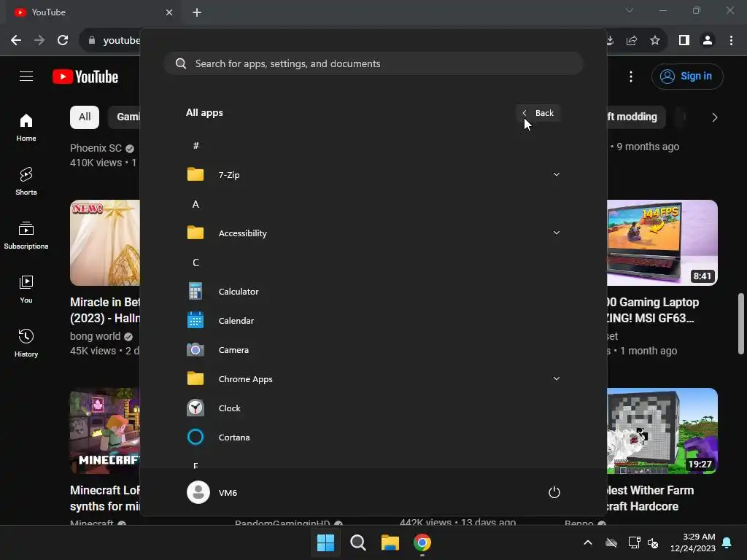Jump to the # letter section header
747x560 pixels.
pos(196,146)
